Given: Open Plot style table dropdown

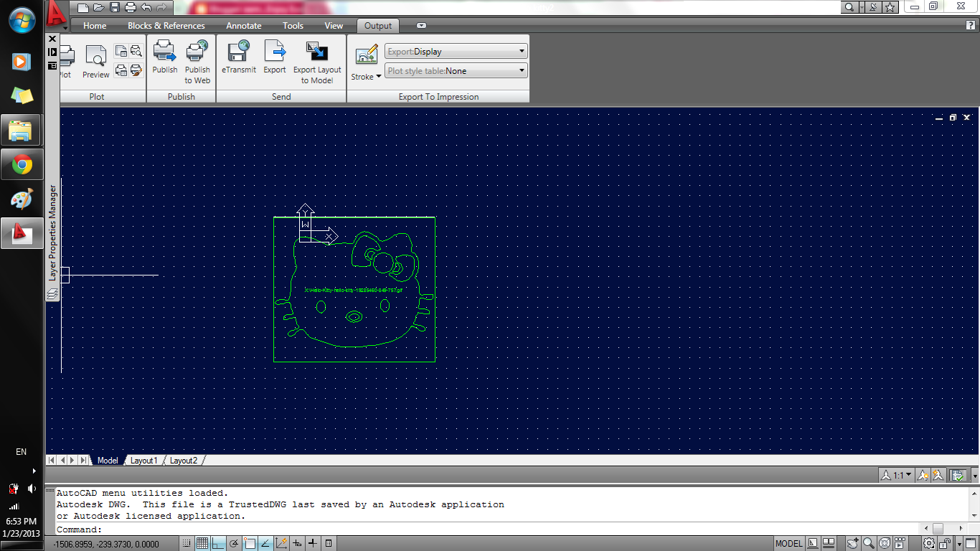Looking at the screenshot, I should pos(456,71).
